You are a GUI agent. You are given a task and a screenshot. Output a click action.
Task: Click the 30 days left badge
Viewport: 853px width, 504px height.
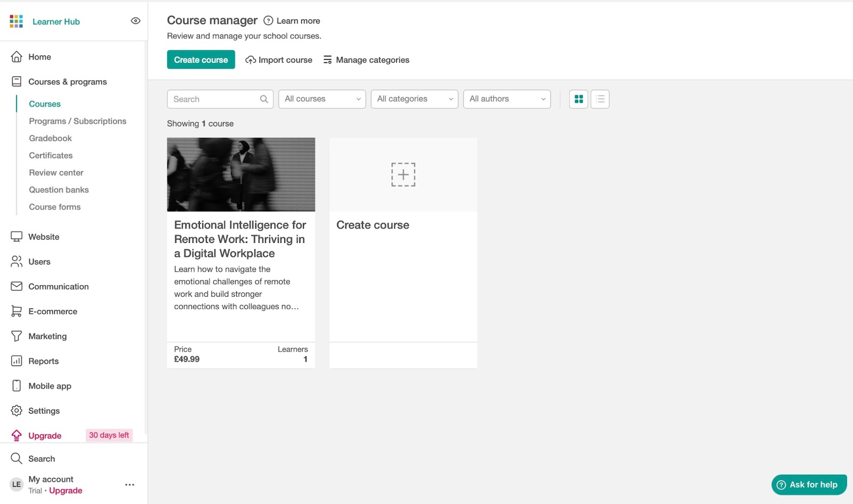coord(109,435)
